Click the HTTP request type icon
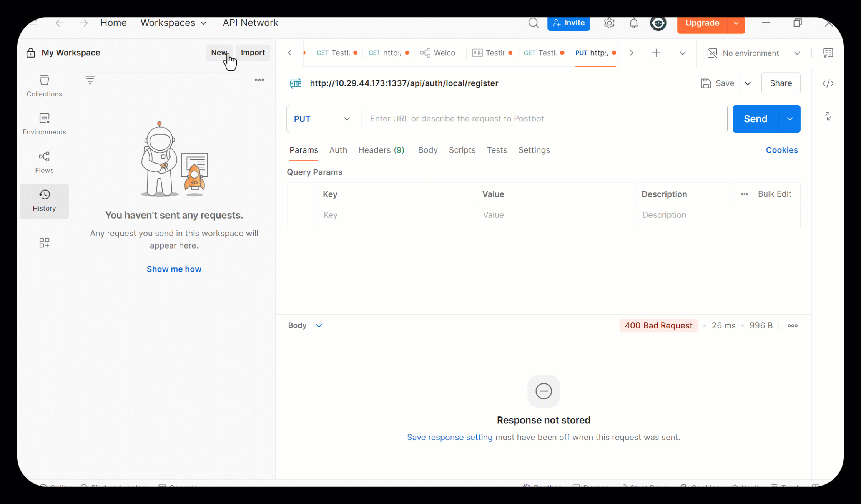This screenshot has height=504, width=861. tap(296, 83)
